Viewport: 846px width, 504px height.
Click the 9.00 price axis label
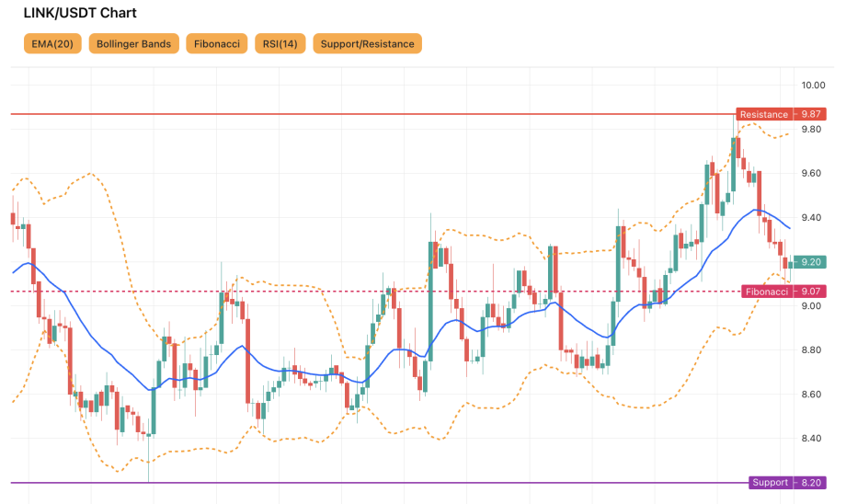pyautogui.click(x=811, y=306)
